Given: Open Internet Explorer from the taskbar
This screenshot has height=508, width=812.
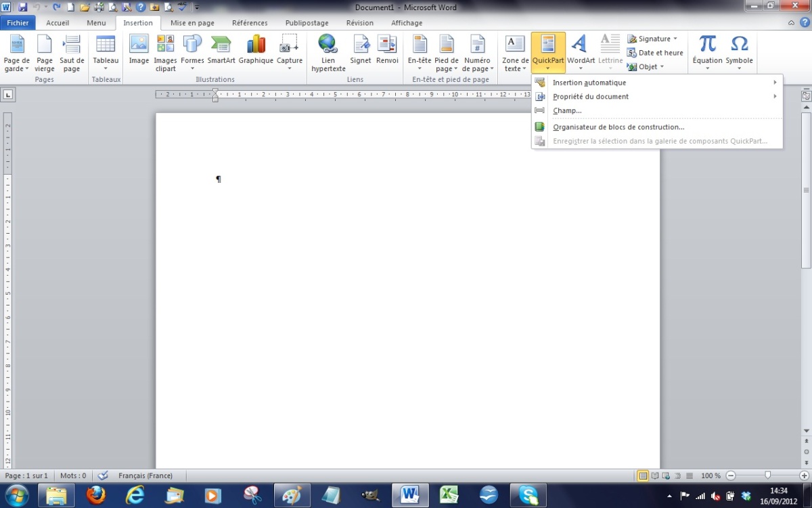Looking at the screenshot, I should (x=135, y=496).
